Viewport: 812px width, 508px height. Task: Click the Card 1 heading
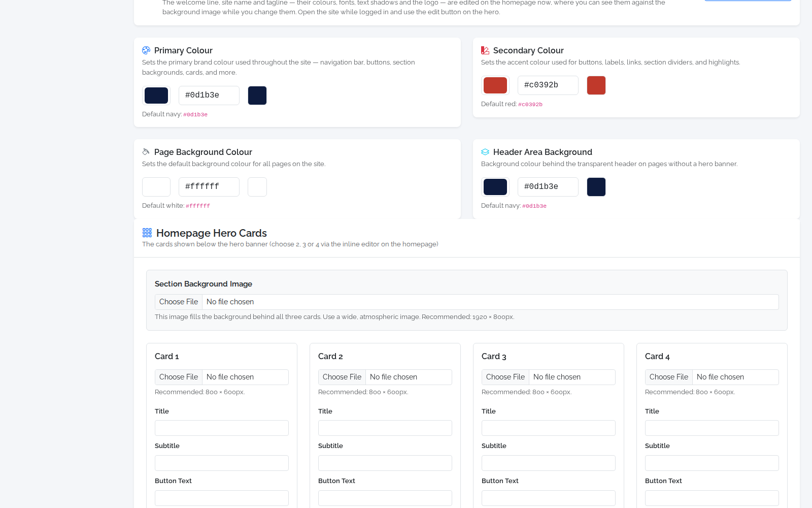click(x=167, y=357)
